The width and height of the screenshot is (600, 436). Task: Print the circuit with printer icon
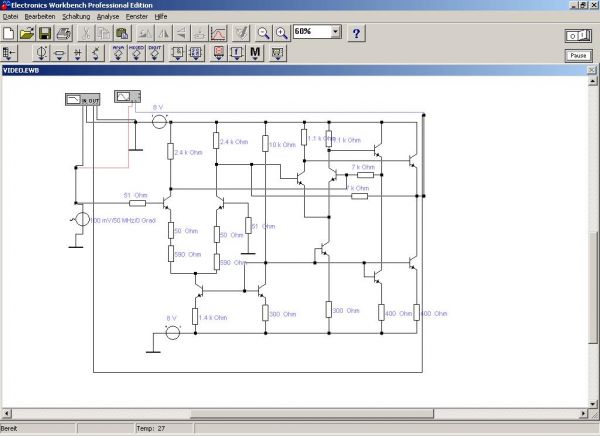point(62,34)
